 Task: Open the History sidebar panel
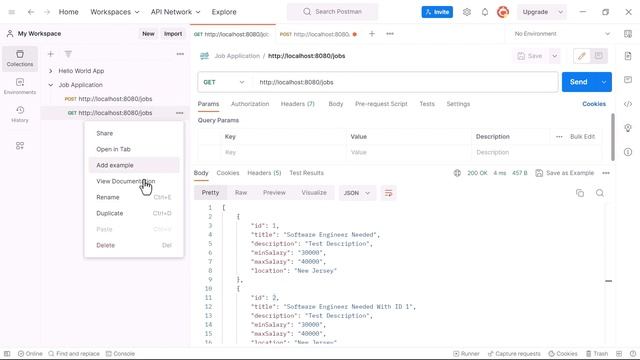[20, 114]
